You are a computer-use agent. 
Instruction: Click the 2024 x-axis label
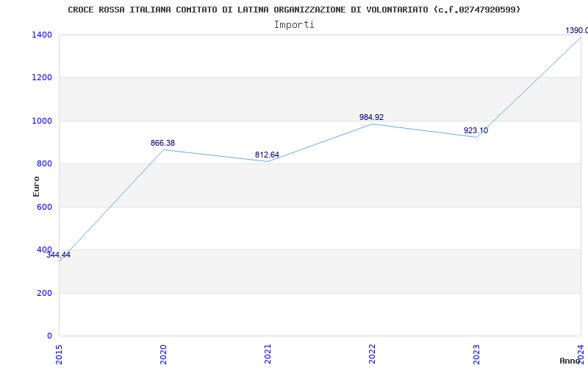point(581,354)
